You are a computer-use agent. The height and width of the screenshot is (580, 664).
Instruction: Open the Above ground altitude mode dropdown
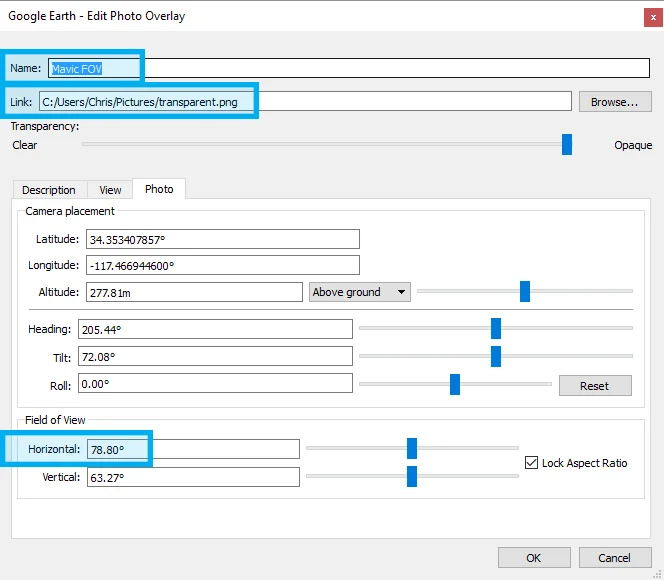click(360, 292)
